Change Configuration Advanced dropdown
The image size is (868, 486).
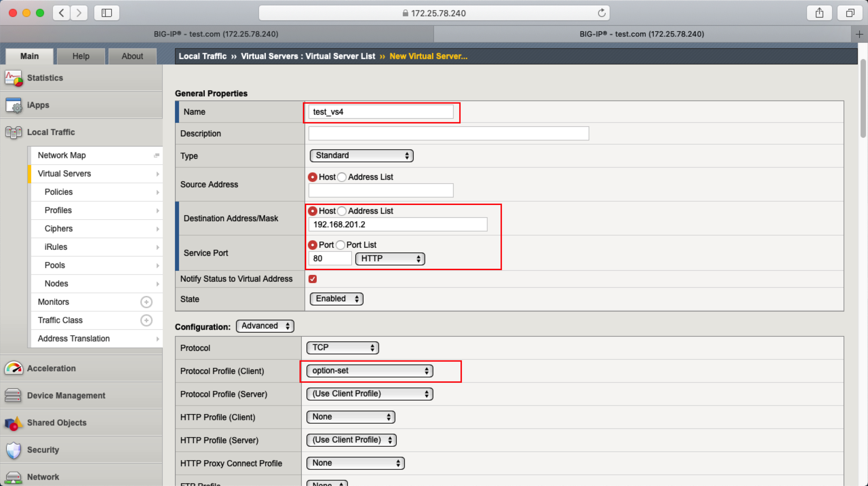265,326
